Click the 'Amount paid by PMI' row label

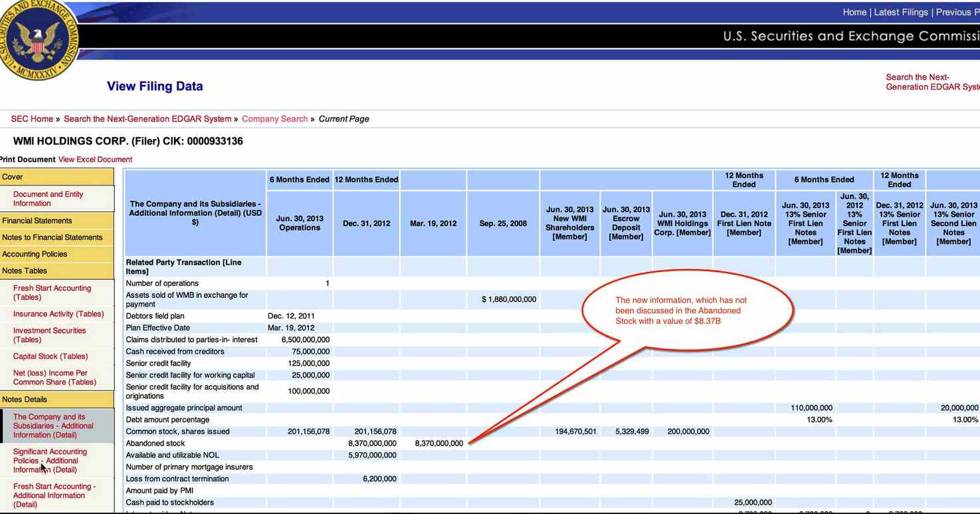tap(159, 491)
